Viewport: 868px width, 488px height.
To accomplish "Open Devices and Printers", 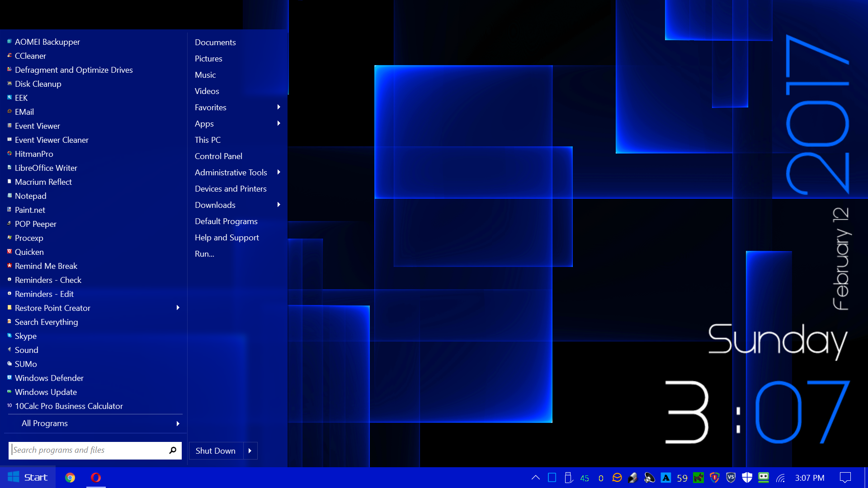I will coord(231,188).
